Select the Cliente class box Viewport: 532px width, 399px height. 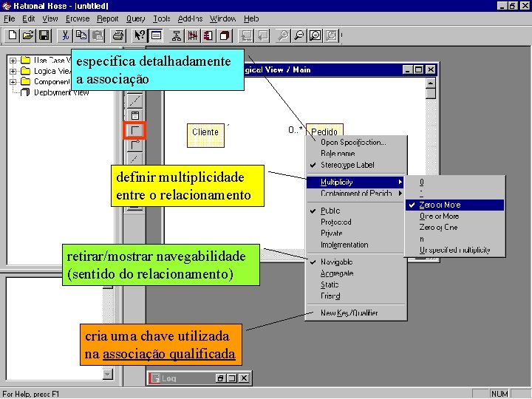click(x=205, y=135)
